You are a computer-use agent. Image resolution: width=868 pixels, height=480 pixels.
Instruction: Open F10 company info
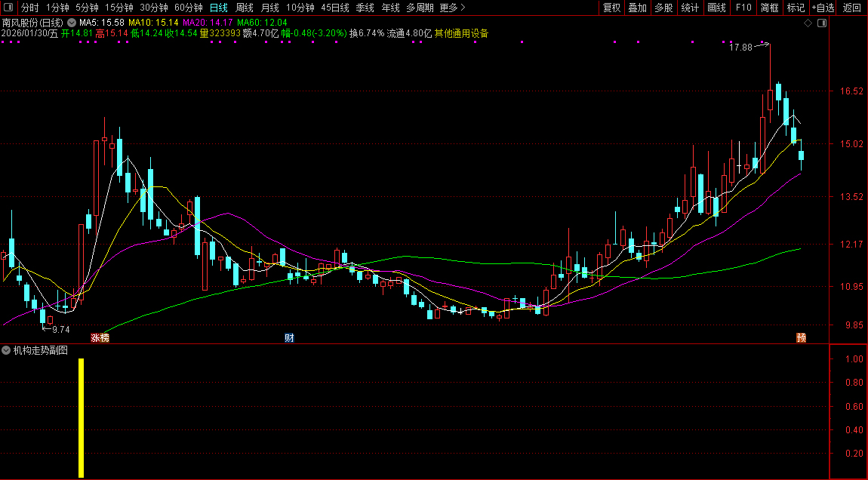[x=743, y=8]
